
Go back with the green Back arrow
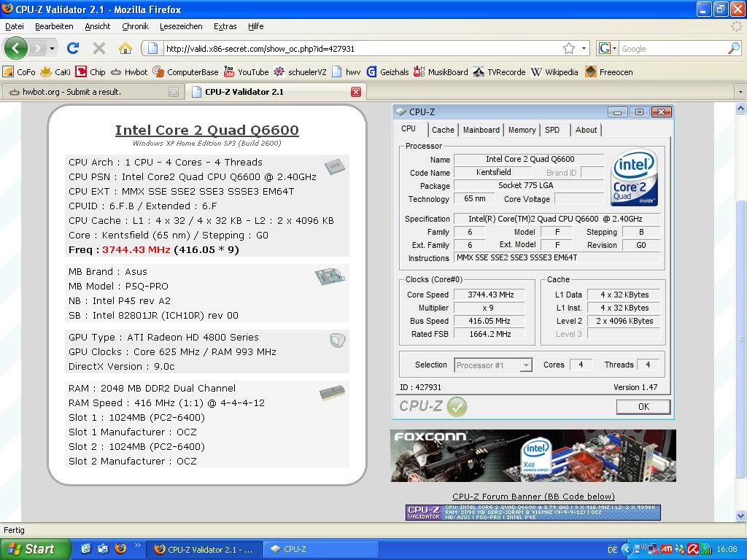pyautogui.click(x=16, y=48)
